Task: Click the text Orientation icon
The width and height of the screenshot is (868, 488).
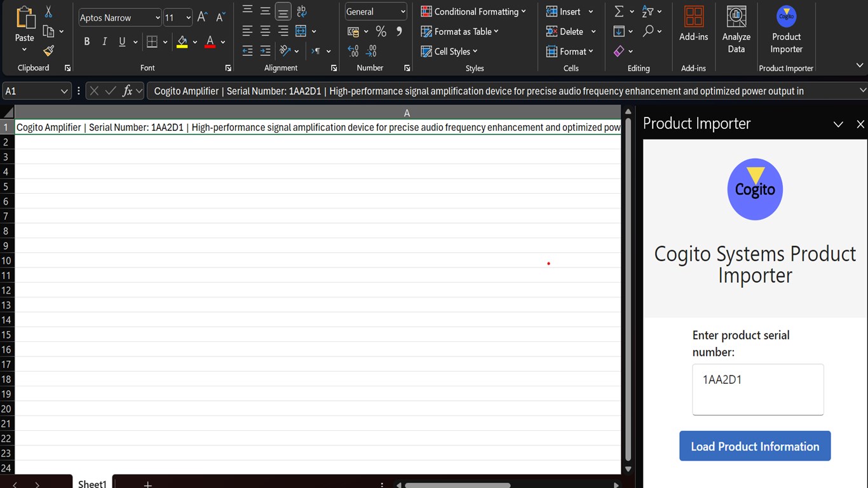Action: (285, 51)
